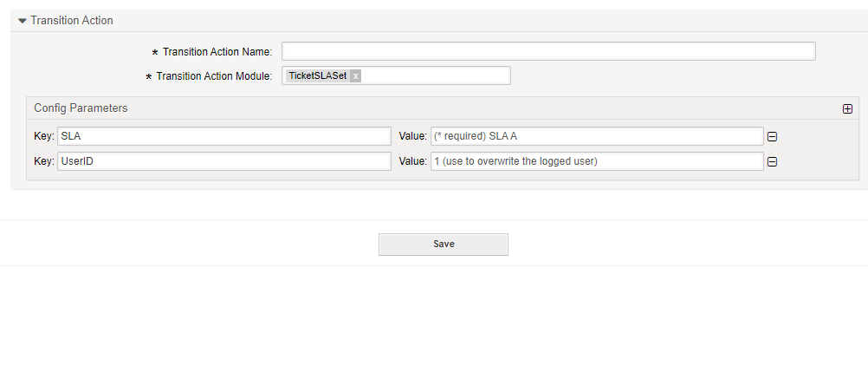Remove the SLA parameter row
Screen dimensions: 868x366
[772, 137]
